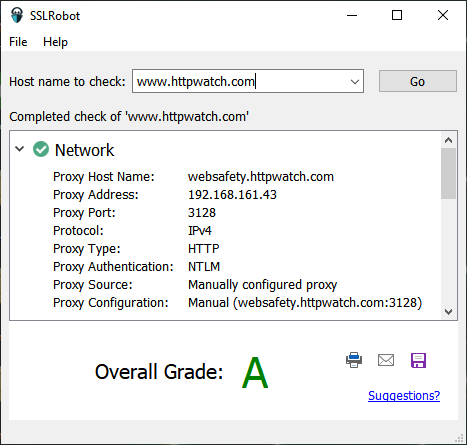Click the green checkmark beside Network

click(41, 149)
